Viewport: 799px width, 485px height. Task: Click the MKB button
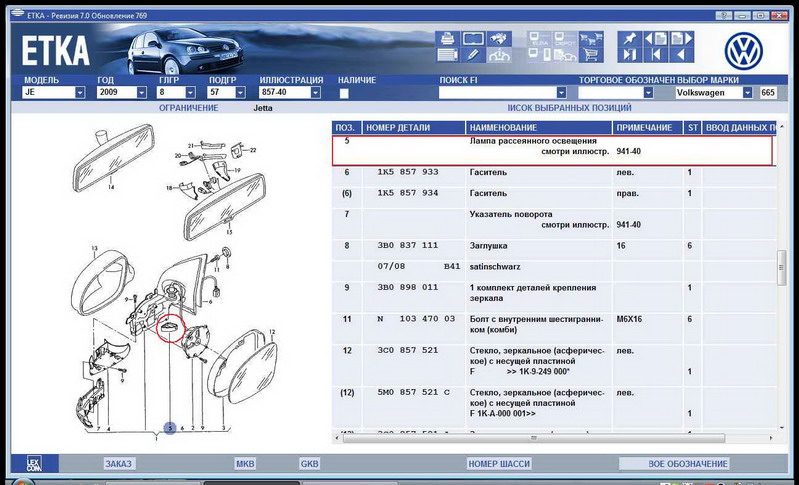tap(245, 464)
